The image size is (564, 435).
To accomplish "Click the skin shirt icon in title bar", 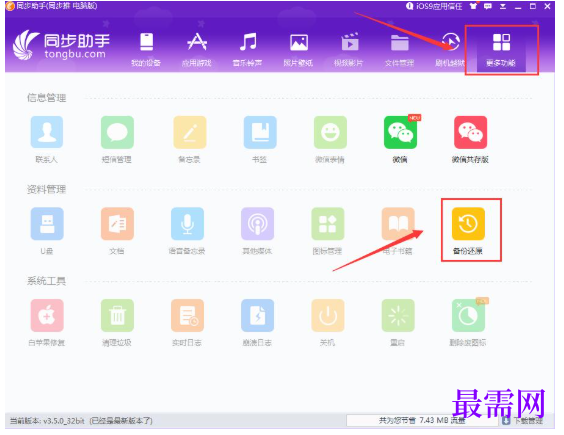I will pos(473,6).
